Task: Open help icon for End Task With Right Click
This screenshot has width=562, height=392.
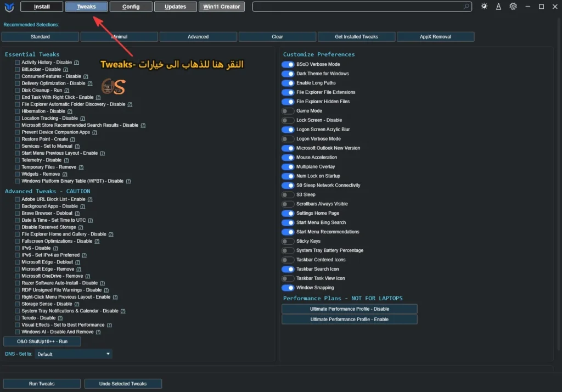Action: pos(98,98)
